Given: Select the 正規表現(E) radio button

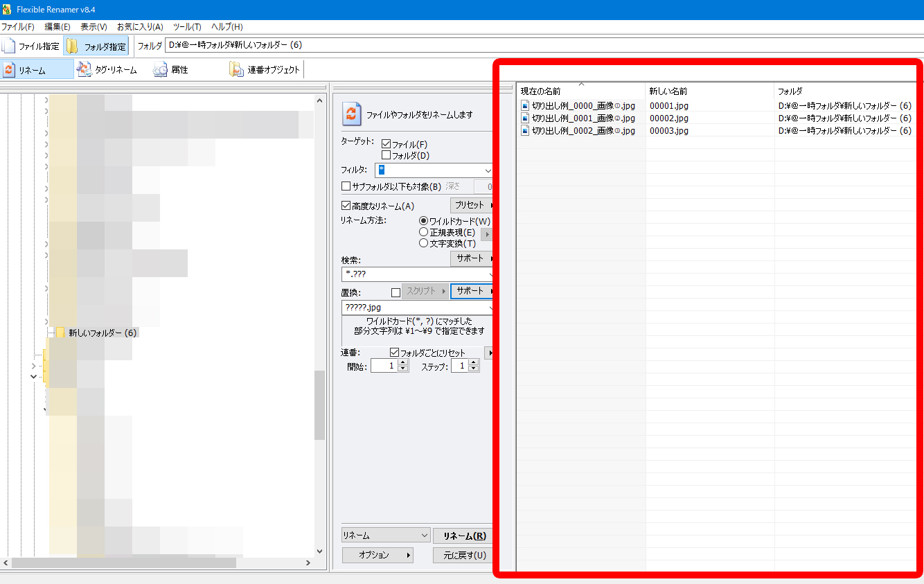Looking at the screenshot, I should coord(424,232).
